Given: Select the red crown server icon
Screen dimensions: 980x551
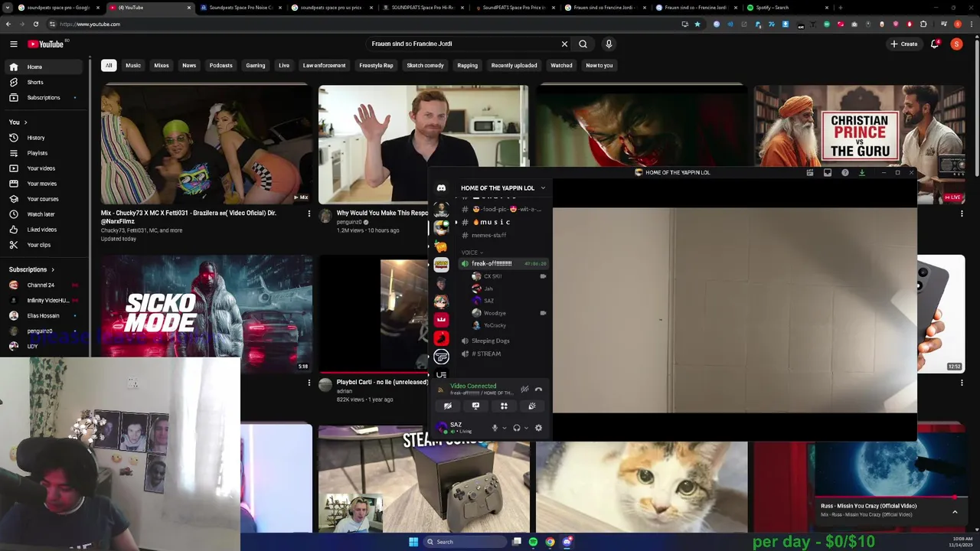Looking at the screenshot, I should click(x=441, y=319).
